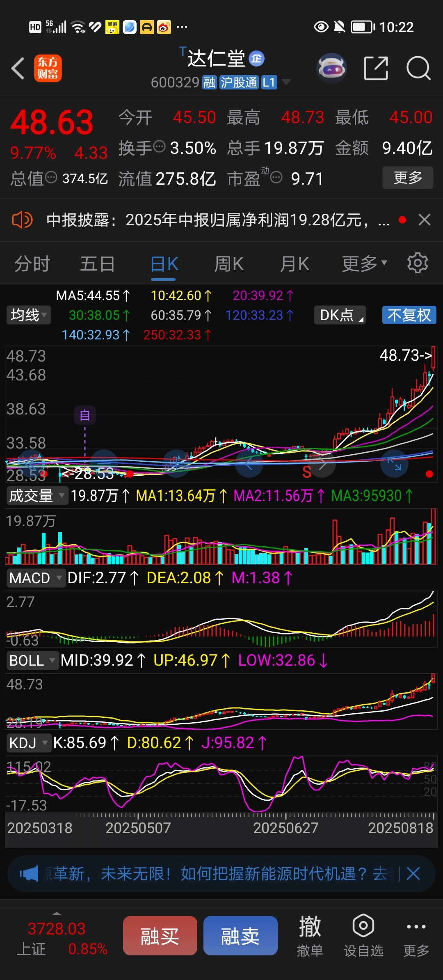Tap the J:95.82 KDJ reading
The height and width of the screenshot is (980, 443).
coord(234,743)
